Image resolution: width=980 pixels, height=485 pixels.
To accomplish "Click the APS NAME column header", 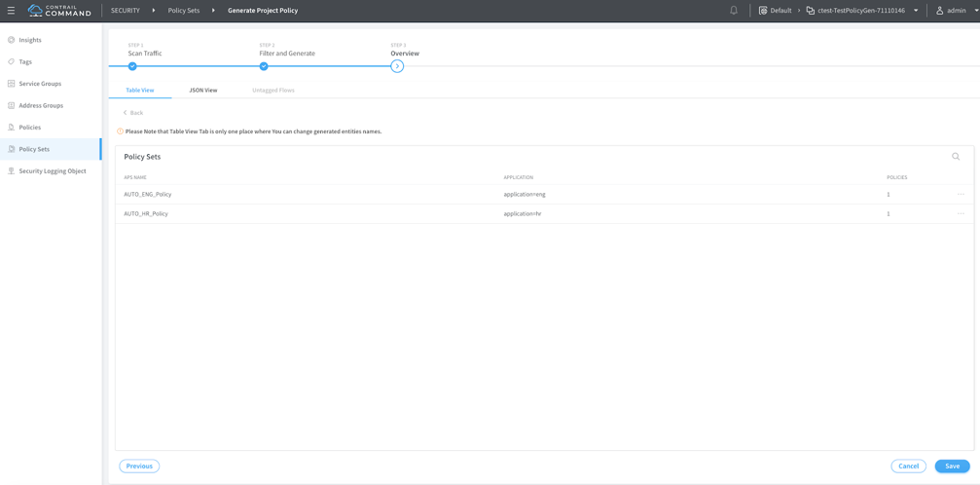I will [135, 177].
